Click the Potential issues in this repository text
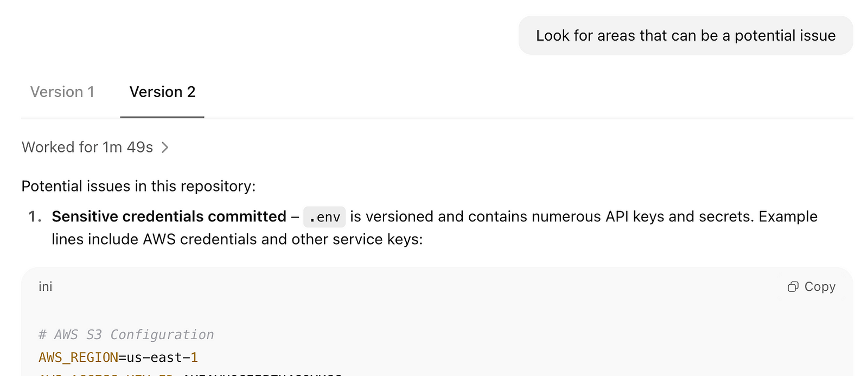Image resolution: width=868 pixels, height=376 pixels. coord(138,186)
